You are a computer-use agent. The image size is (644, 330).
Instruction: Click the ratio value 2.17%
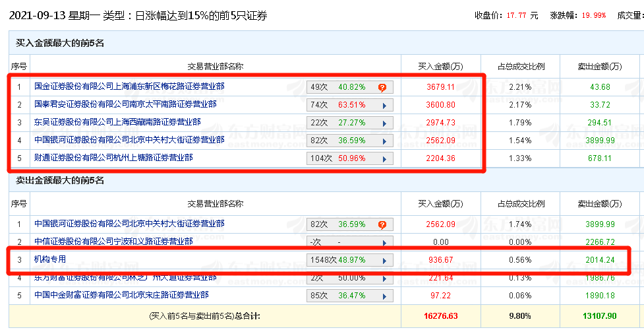click(x=520, y=105)
